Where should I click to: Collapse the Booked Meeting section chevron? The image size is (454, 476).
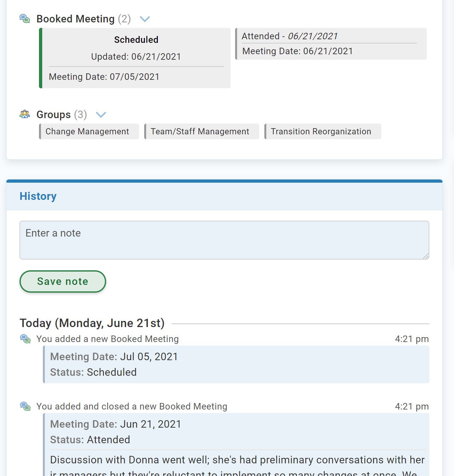[x=145, y=19]
